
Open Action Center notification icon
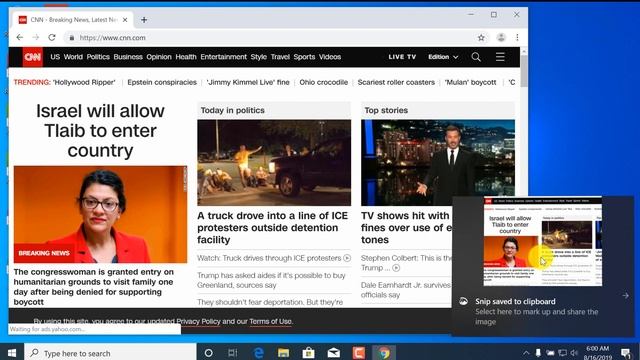[x=626, y=353]
